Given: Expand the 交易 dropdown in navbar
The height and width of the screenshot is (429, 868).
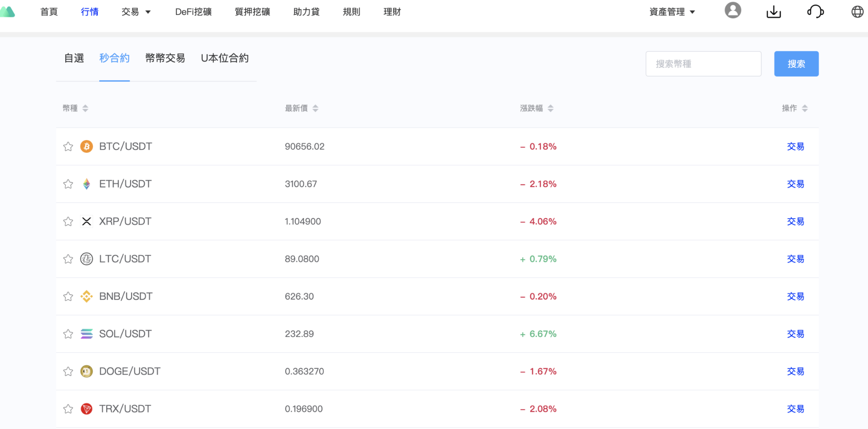Looking at the screenshot, I should [x=136, y=12].
